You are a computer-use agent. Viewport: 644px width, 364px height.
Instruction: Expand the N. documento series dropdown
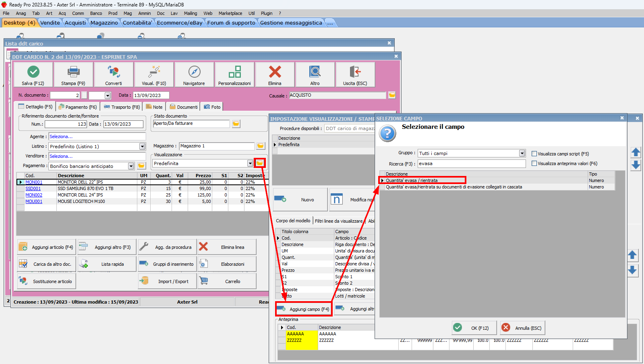point(108,95)
